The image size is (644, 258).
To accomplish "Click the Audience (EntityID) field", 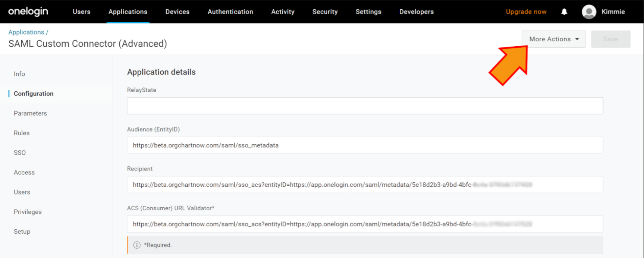I will click(365, 145).
